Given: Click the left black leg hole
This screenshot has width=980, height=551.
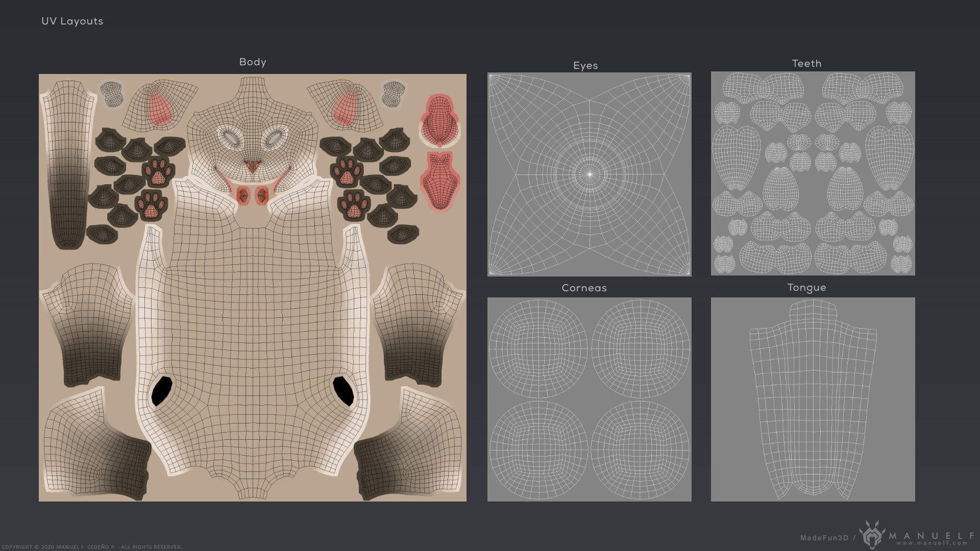Looking at the screenshot, I should point(162,391).
